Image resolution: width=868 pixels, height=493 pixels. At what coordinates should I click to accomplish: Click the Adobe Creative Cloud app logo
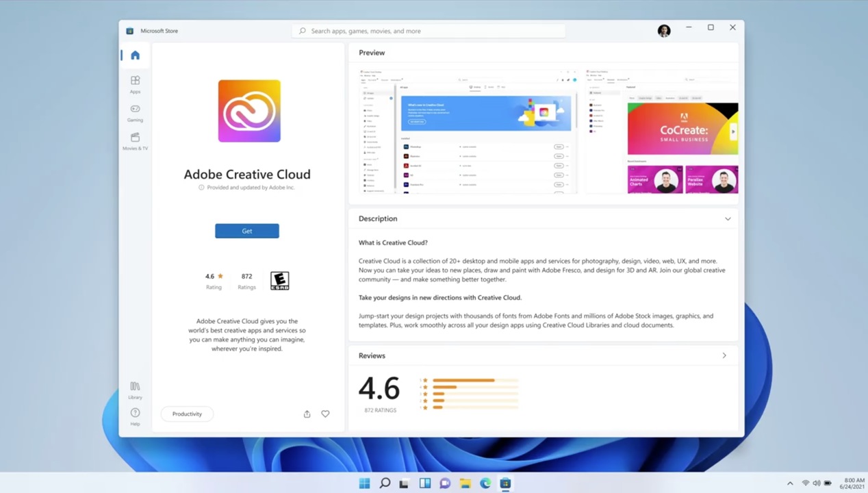tap(249, 111)
